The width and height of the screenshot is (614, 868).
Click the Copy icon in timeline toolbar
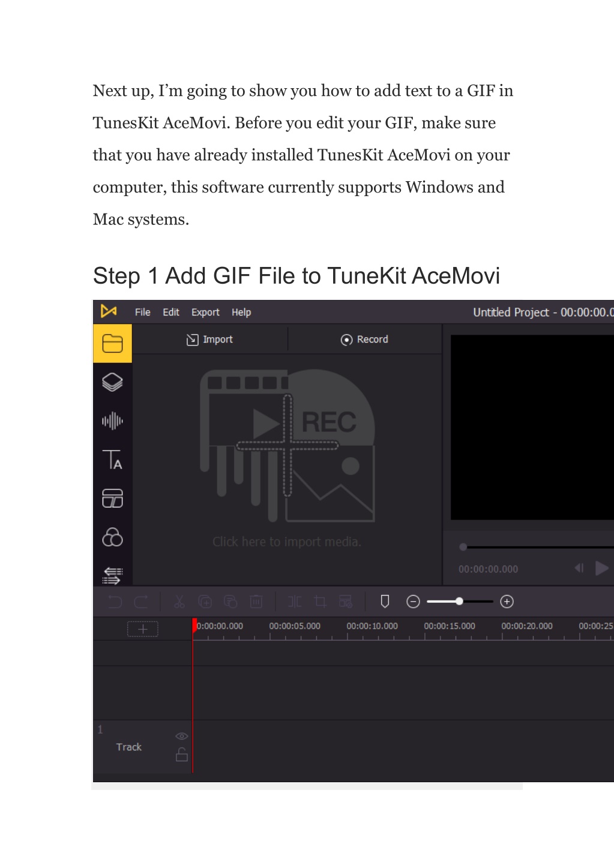click(205, 602)
